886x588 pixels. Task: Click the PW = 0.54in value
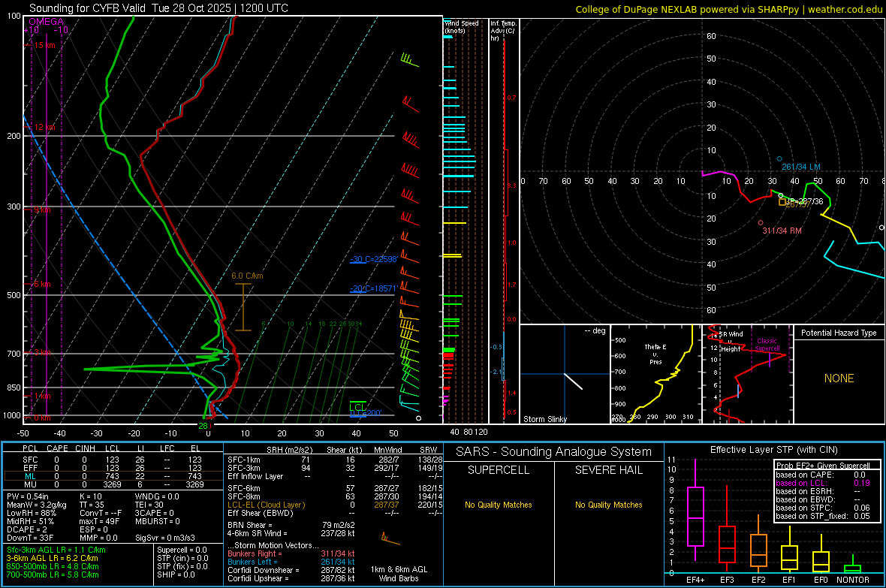[x=29, y=496]
